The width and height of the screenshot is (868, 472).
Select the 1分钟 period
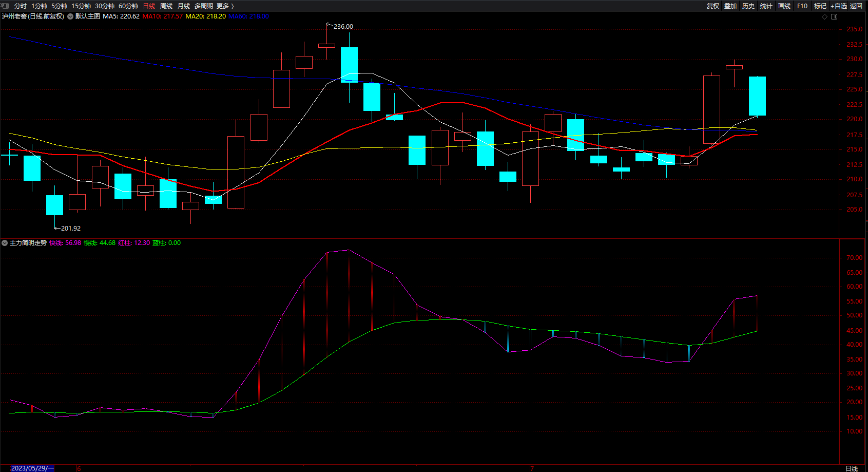pyautogui.click(x=39, y=6)
